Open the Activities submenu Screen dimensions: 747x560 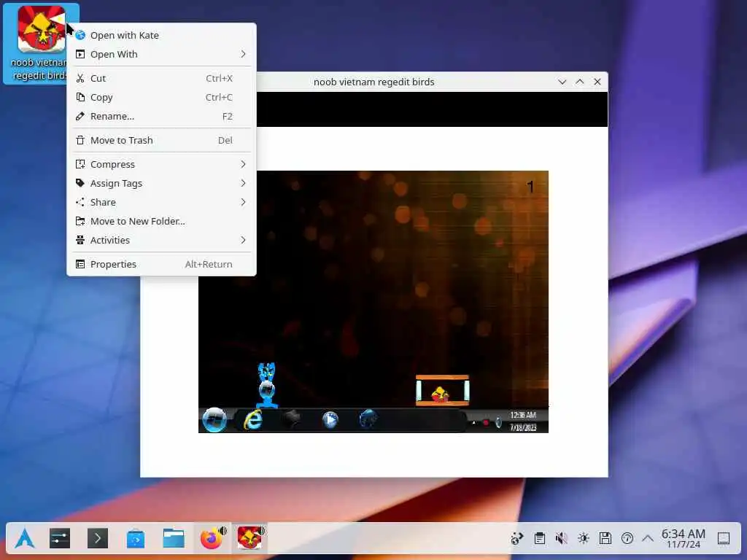tap(161, 241)
